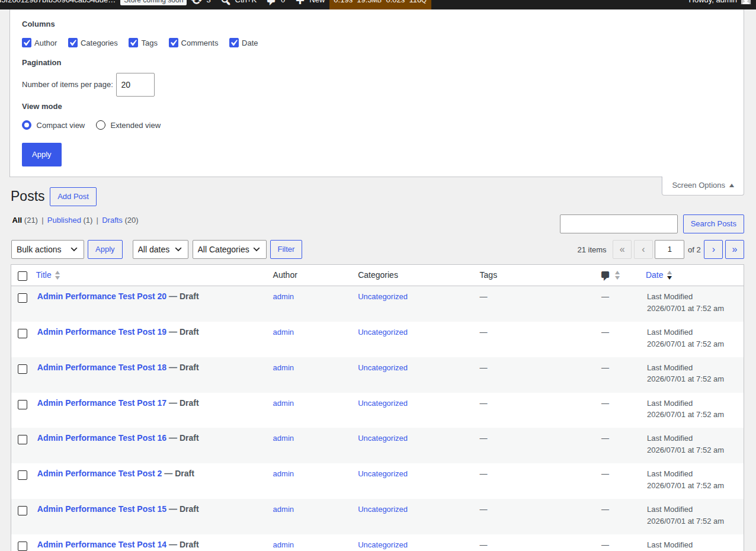Click the Add Post button
Screen dimensions: 756x551
(x=73, y=197)
